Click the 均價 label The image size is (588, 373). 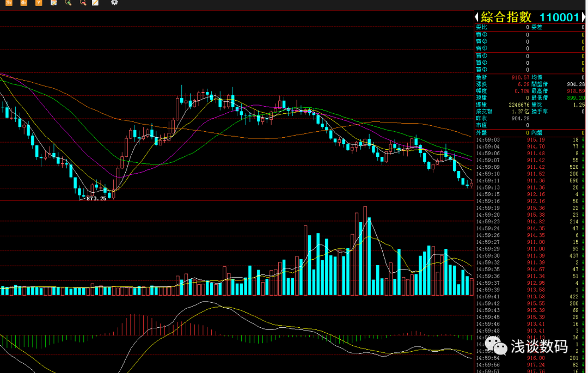click(x=537, y=77)
